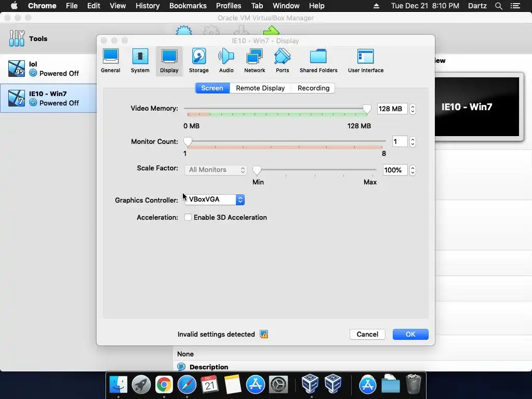
Task: Open the Audio settings category
Action: pos(227,61)
